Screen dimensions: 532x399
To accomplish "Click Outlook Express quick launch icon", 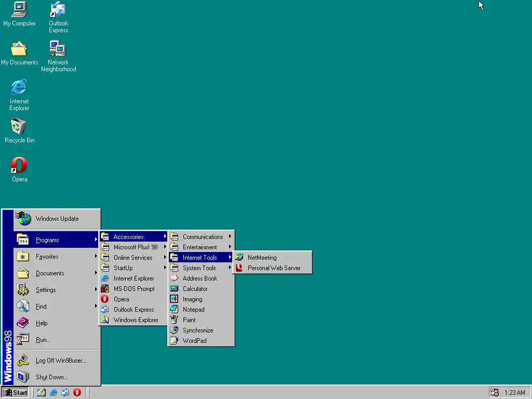I will tap(65, 393).
